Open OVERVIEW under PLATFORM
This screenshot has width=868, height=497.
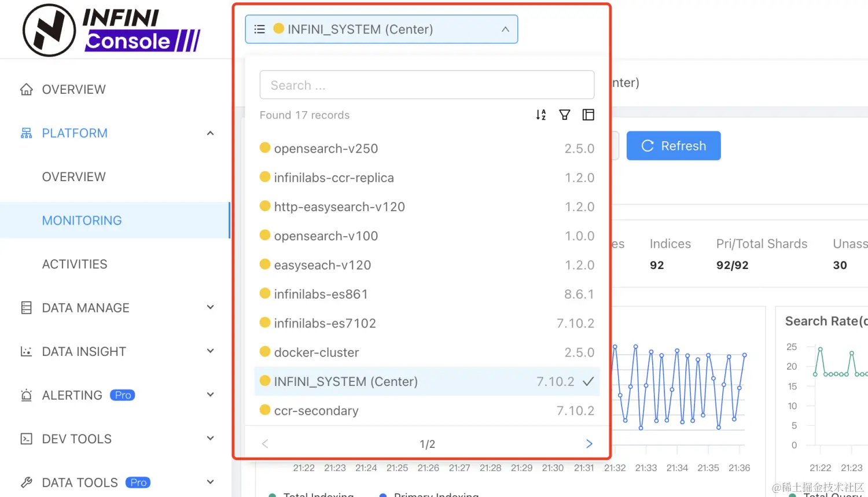[74, 177]
